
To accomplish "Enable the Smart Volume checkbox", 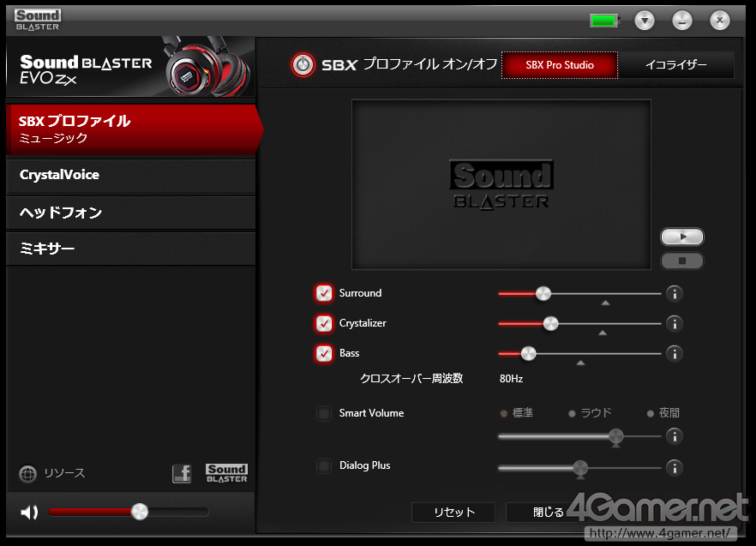I will 324,413.
